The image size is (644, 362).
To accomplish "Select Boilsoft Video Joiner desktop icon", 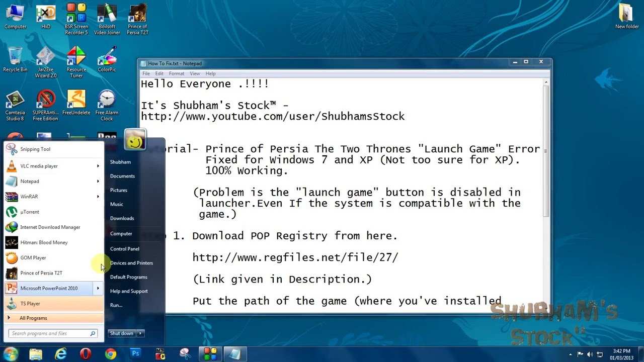I will (107, 19).
